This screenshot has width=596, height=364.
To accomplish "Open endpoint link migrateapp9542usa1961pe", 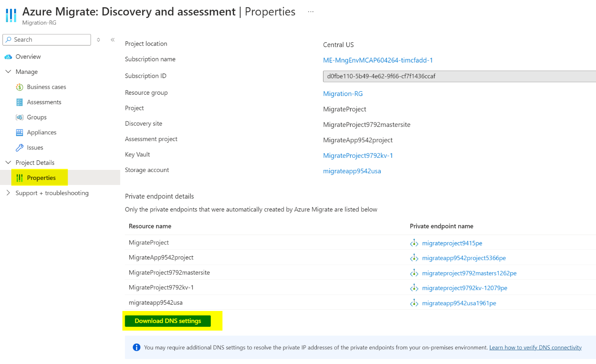I will 459,303.
